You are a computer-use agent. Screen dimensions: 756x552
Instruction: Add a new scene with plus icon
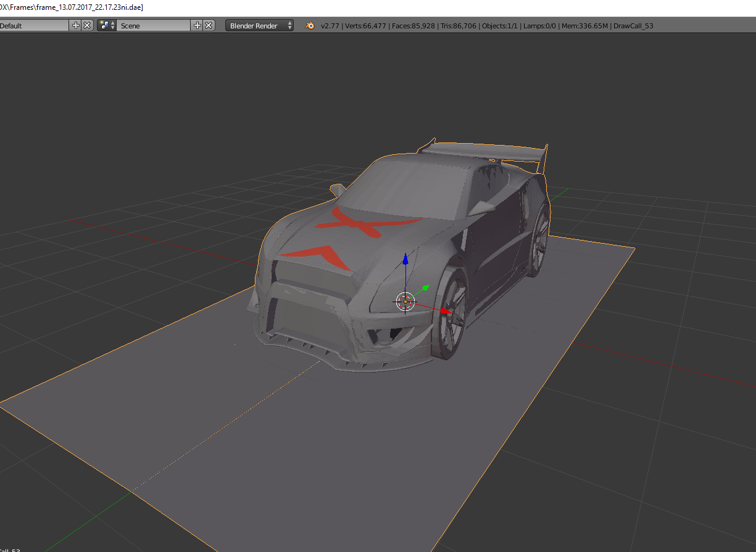pyautogui.click(x=197, y=25)
